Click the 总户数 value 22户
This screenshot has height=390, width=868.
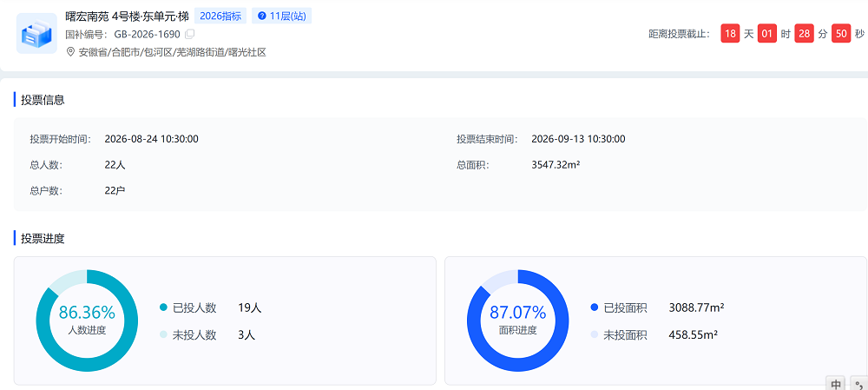tap(115, 191)
